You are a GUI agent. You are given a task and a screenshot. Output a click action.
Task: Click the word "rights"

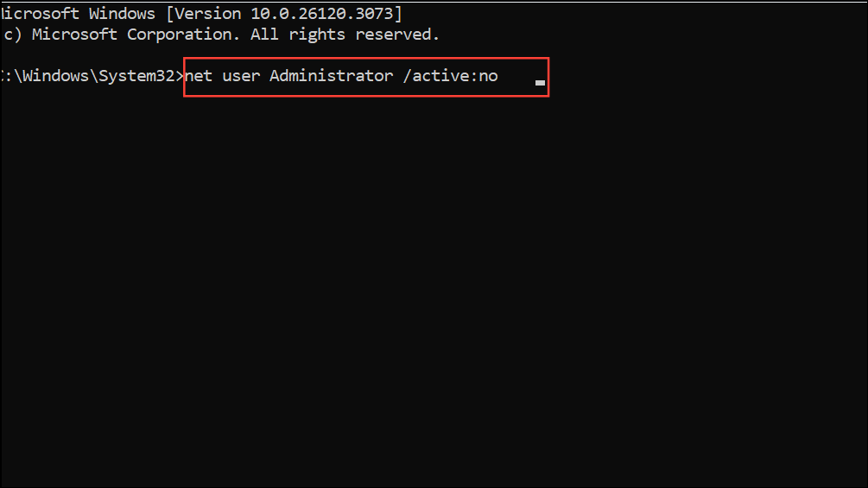tap(317, 35)
